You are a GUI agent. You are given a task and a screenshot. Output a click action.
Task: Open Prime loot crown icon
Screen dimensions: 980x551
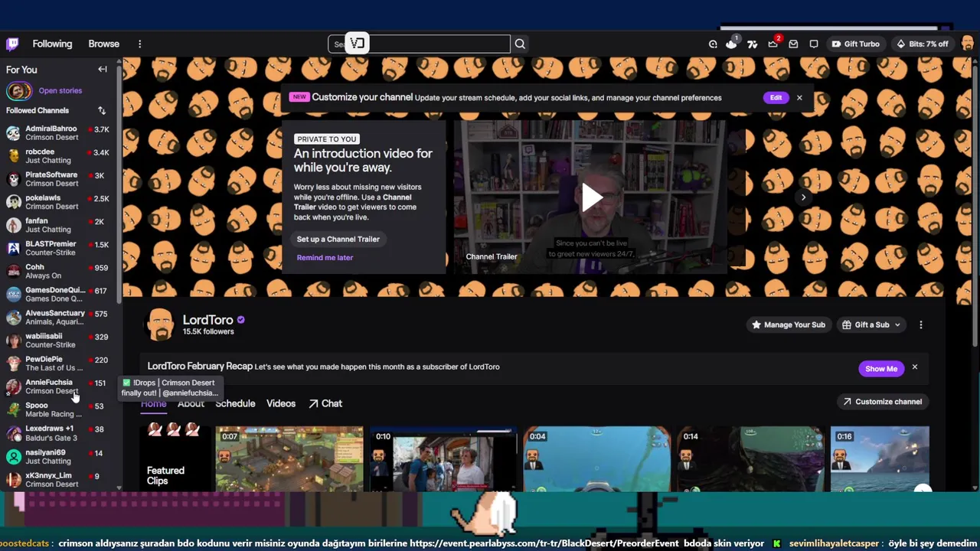(773, 43)
